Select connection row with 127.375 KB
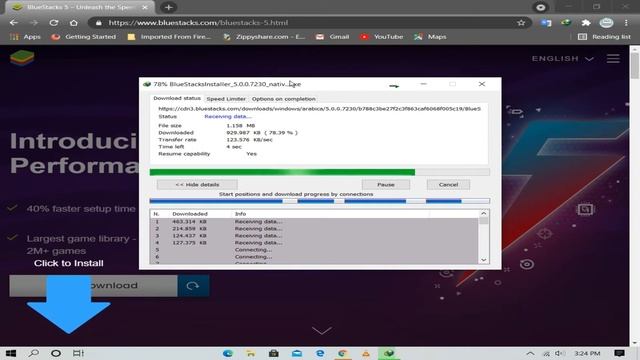This screenshot has width=640, height=360. (314, 242)
